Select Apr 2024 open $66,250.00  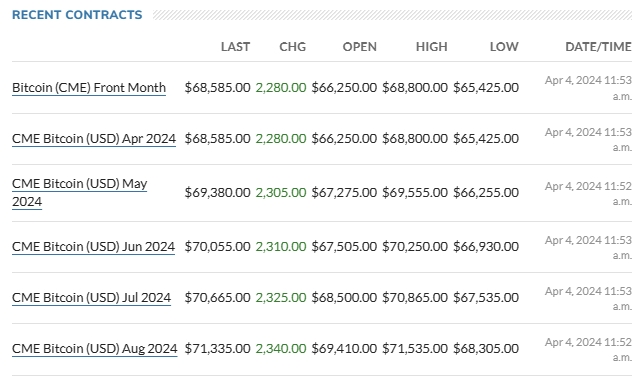(344, 139)
